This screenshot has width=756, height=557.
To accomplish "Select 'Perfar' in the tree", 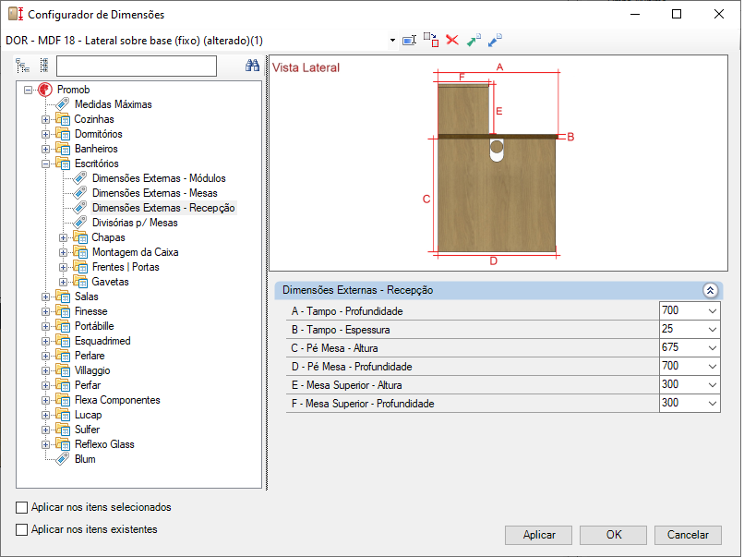I will (x=88, y=385).
